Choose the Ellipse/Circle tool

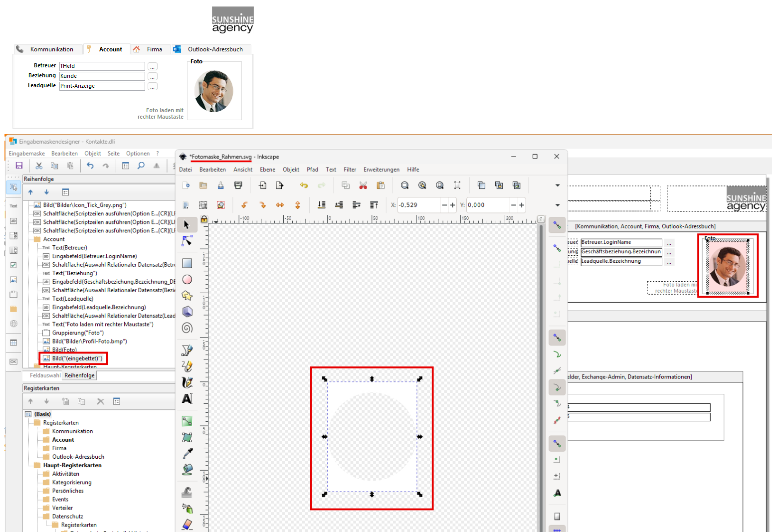tap(187, 280)
